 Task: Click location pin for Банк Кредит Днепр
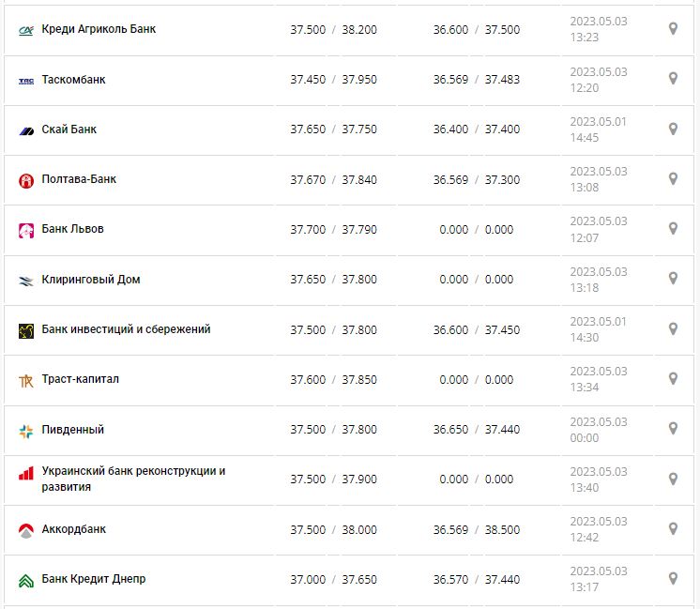[673, 578]
